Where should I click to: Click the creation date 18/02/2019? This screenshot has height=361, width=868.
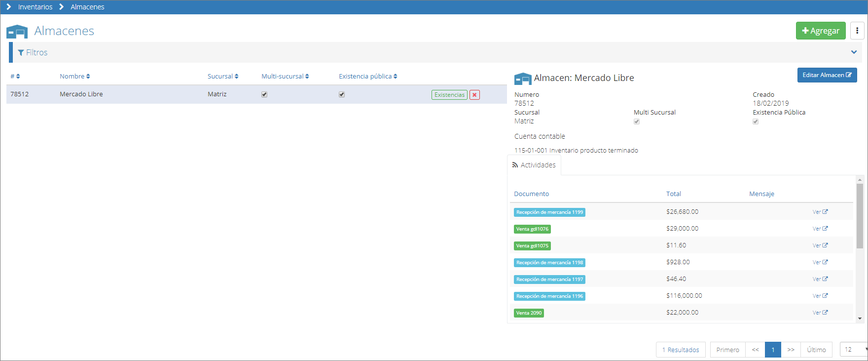(x=771, y=103)
